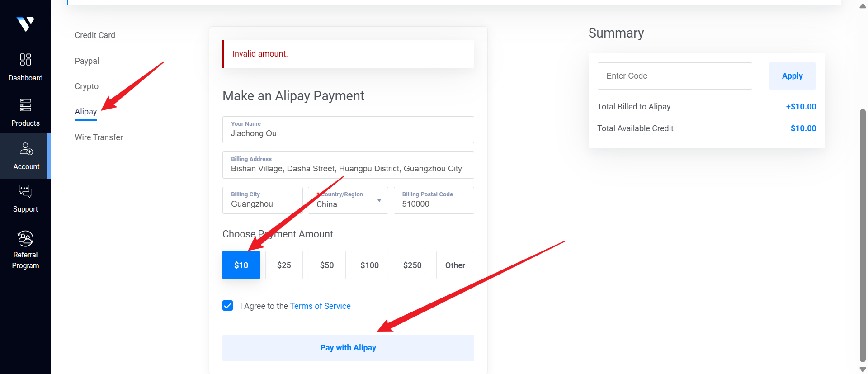Click the Pay with Alipay button
868x374 pixels.
[x=348, y=348]
